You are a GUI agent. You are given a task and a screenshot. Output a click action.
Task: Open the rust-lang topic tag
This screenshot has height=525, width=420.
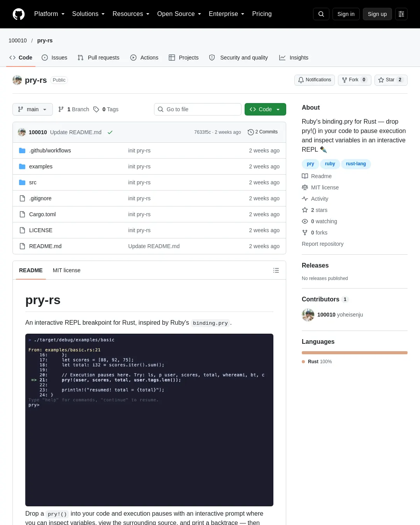coord(356,164)
